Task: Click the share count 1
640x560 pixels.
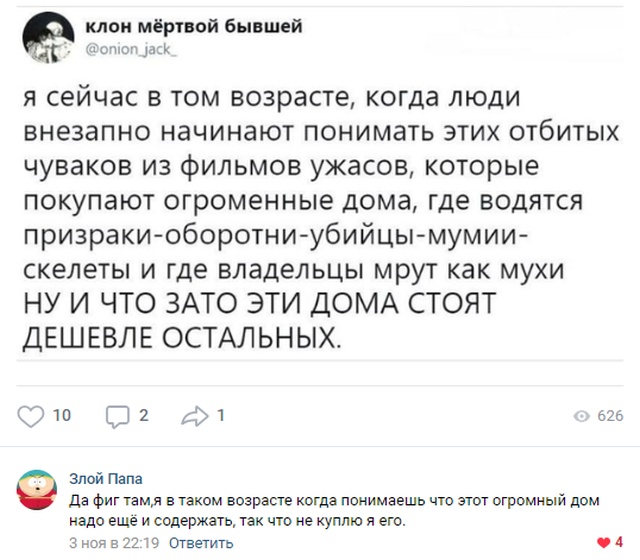Action: click(221, 416)
